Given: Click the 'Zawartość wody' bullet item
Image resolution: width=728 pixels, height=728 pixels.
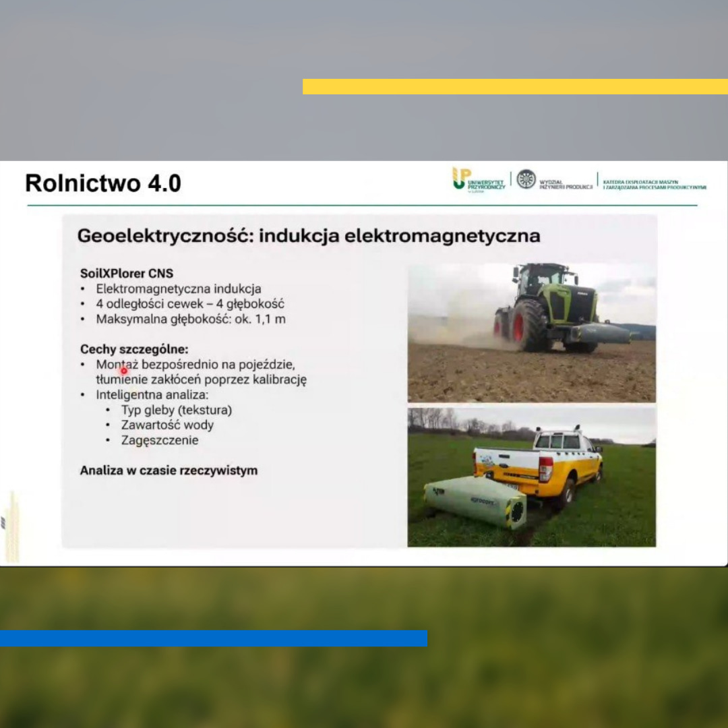Looking at the screenshot, I should click(167, 425).
